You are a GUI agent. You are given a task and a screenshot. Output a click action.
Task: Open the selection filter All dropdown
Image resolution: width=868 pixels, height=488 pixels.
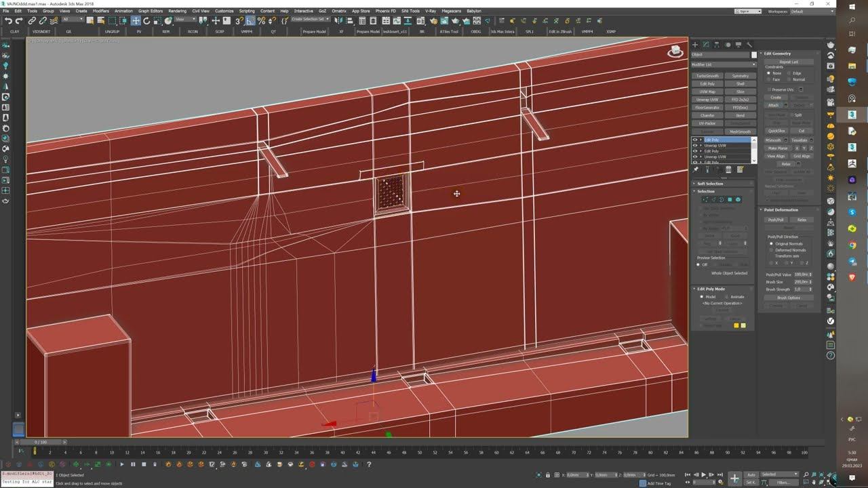click(73, 20)
